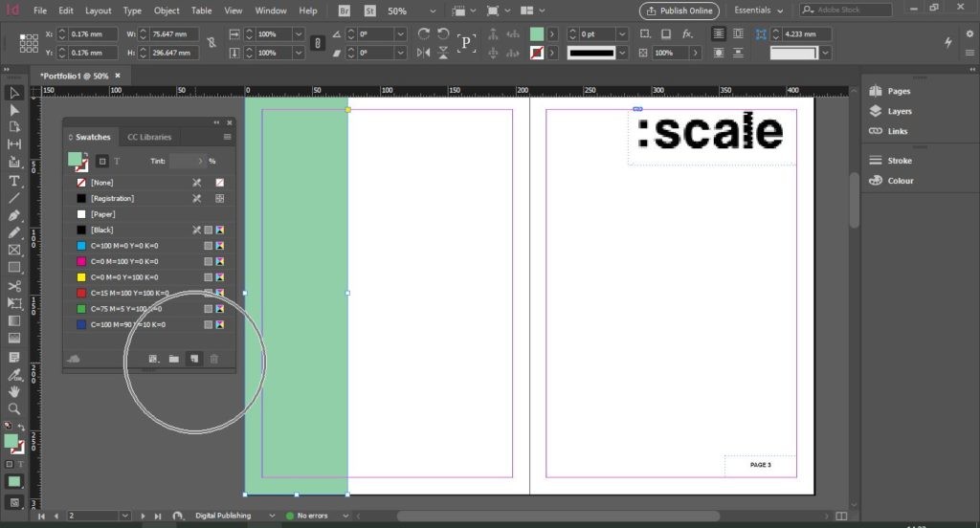
Task: Open the Type menu
Action: click(132, 11)
